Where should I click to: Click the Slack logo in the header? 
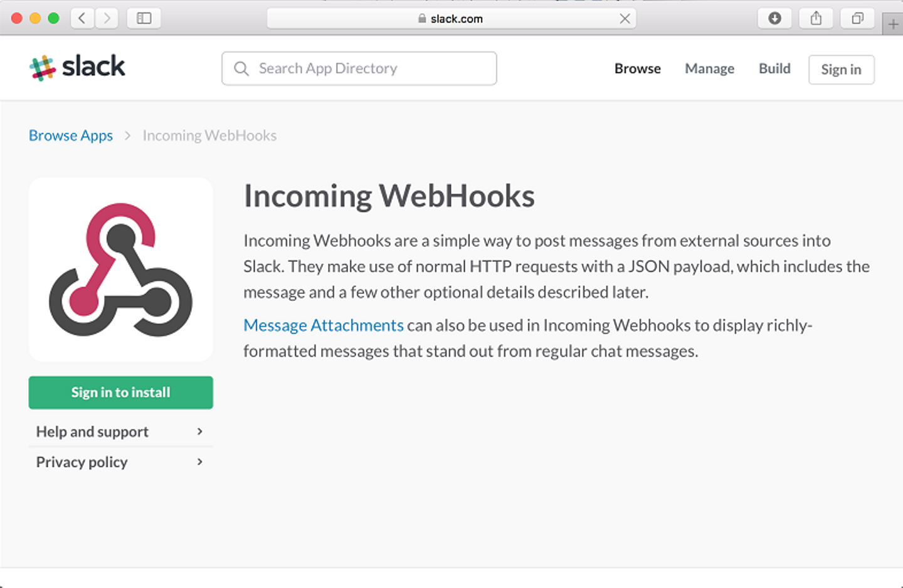click(x=77, y=67)
